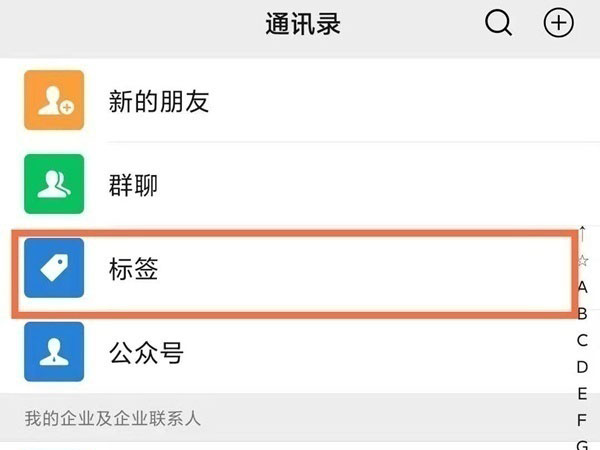Jump to letter F in index
600x450 pixels.
pos(582,419)
